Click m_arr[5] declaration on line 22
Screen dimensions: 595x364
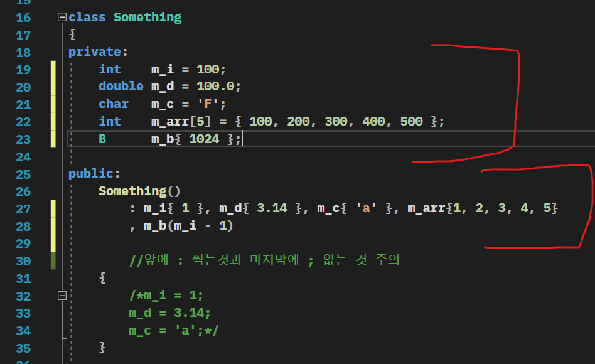tap(181, 122)
